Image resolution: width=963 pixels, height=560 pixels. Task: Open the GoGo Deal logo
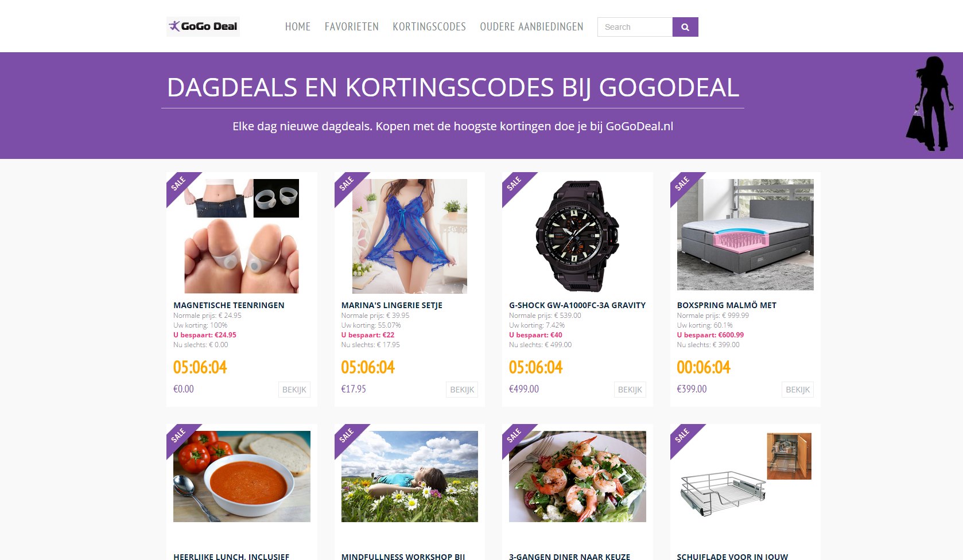(x=203, y=26)
